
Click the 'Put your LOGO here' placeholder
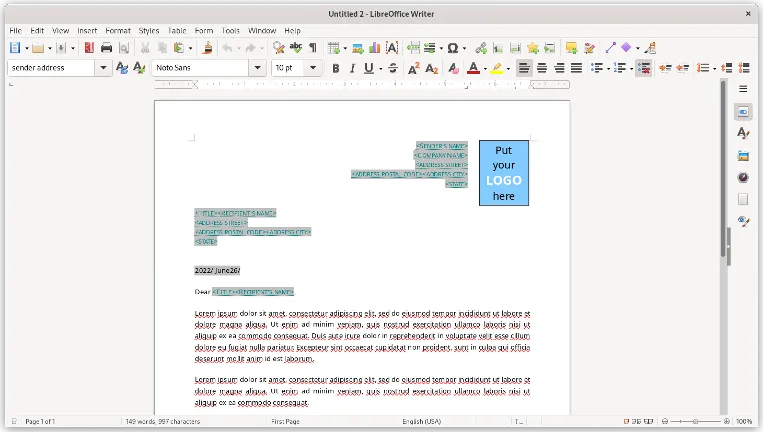click(503, 173)
